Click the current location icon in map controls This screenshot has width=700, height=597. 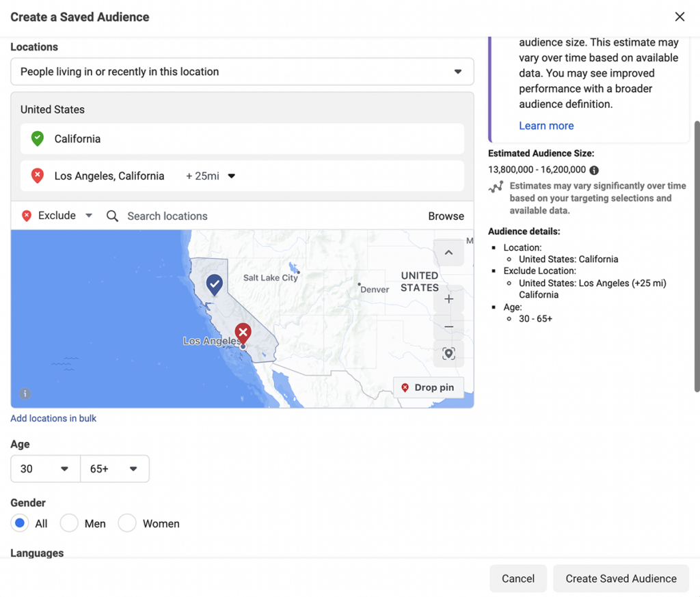(448, 354)
